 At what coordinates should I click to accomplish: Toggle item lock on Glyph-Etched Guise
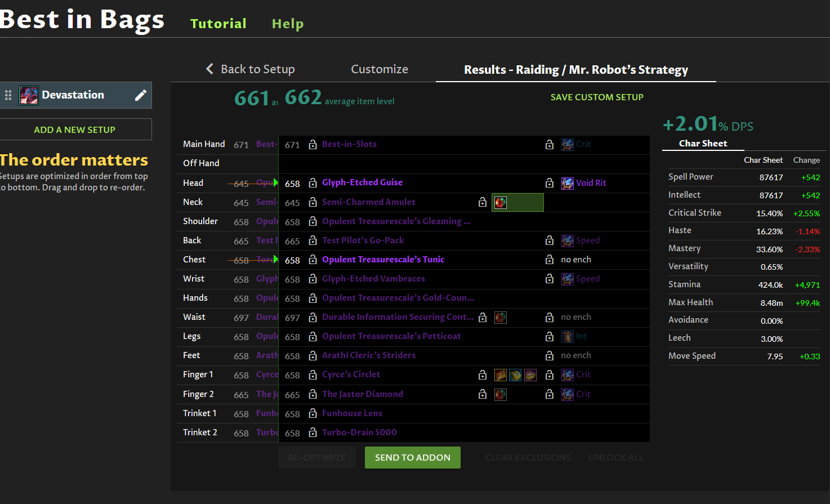(x=313, y=183)
